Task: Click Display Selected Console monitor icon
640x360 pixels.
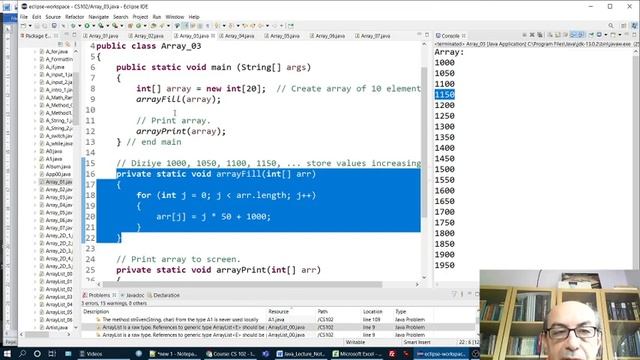Action: point(599,35)
